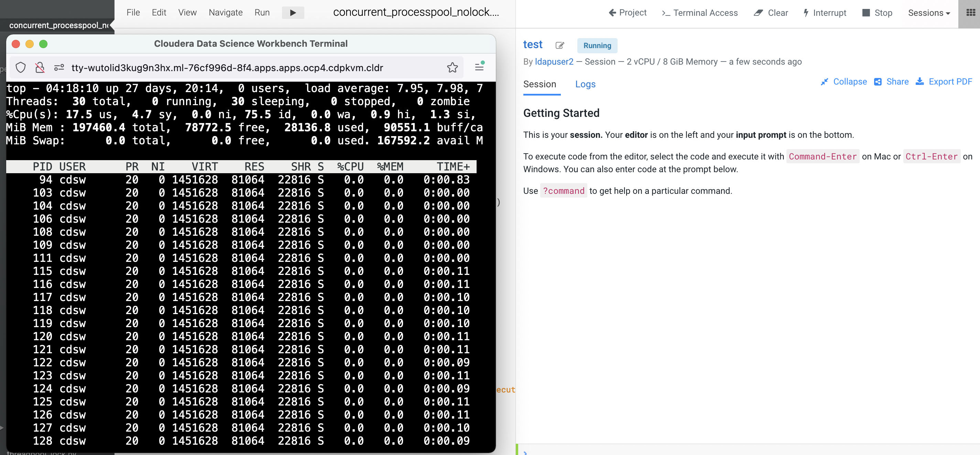Click the ldapuser2 user link
This screenshot has width=980, height=455.
554,62
